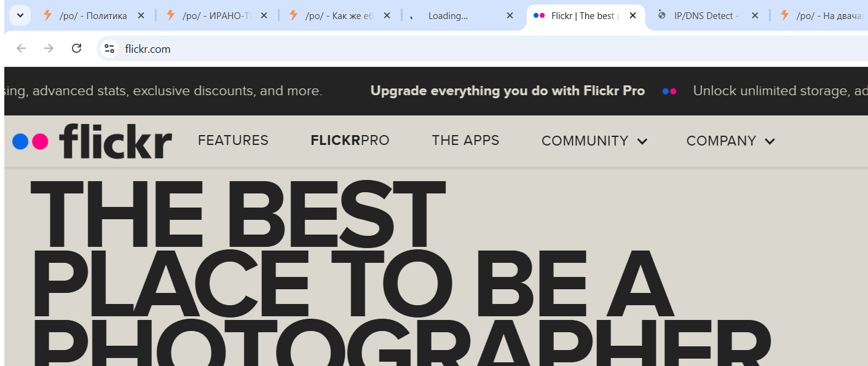The height and width of the screenshot is (366, 868).
Task: Click 'Upgrade everything you do with Flickr Pro' banner
Action: (508, 91)
